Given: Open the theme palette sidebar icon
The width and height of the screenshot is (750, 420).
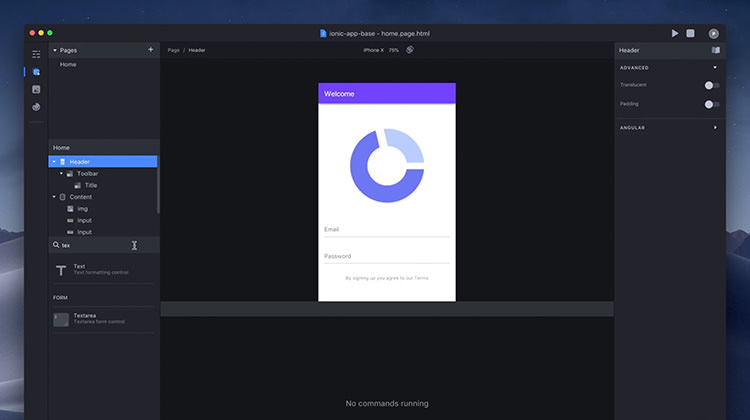Looking at the screenshot, I should [x=36, y=107].
